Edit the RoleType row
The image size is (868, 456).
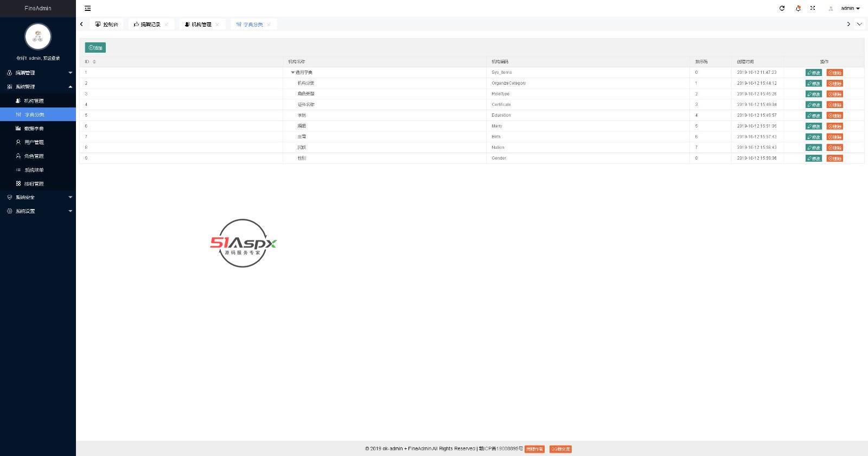[x=814, y=94]
